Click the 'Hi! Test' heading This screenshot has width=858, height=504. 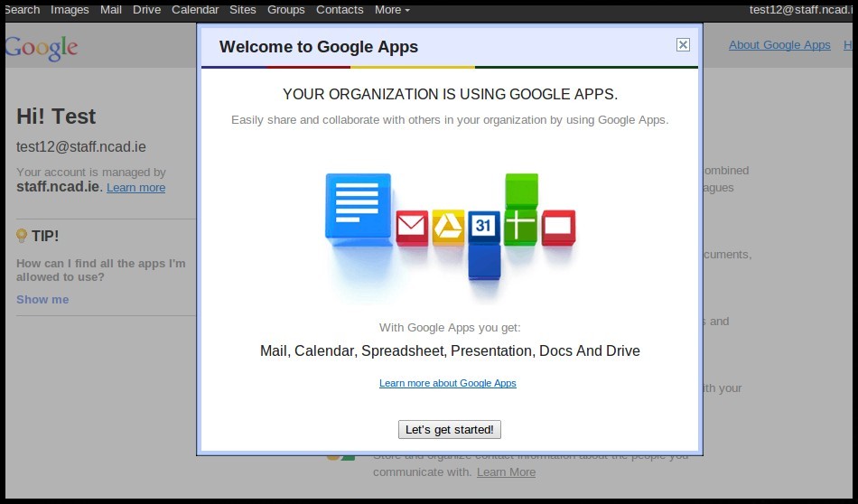(56, 117)
